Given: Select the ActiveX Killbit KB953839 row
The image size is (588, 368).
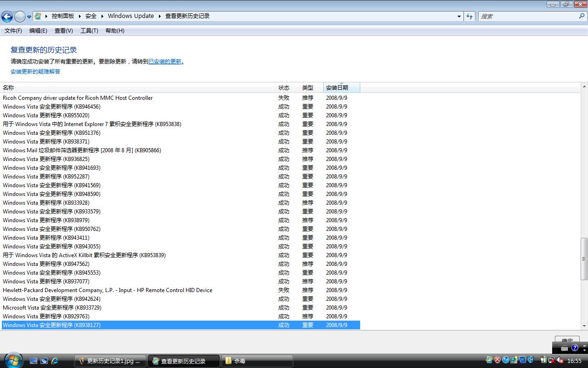Looking at the screenshot, I should (180, 255).
